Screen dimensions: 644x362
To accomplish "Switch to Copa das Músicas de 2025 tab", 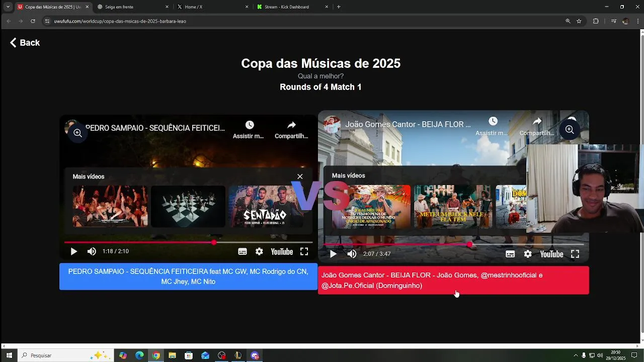I will click(53, 7).
